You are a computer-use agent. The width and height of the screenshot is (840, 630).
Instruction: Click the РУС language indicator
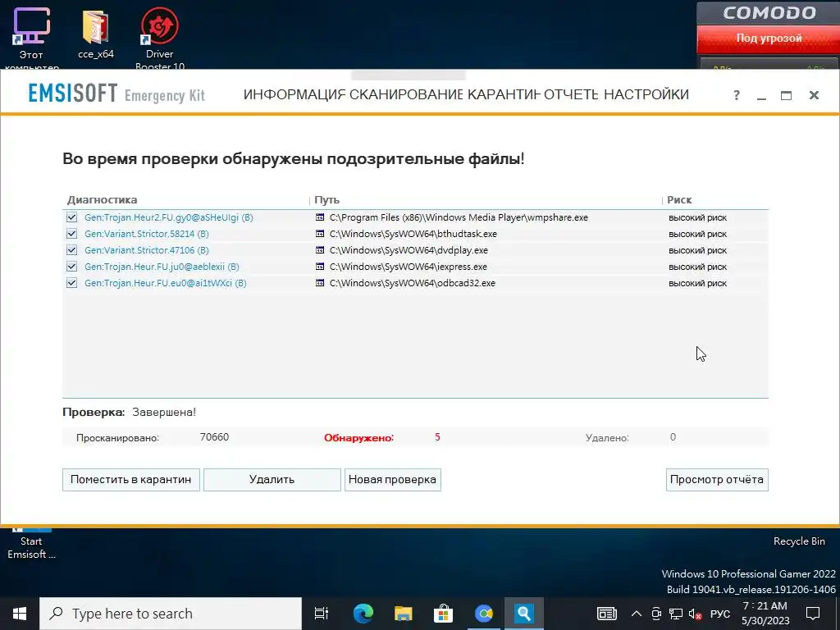point(720,614)
